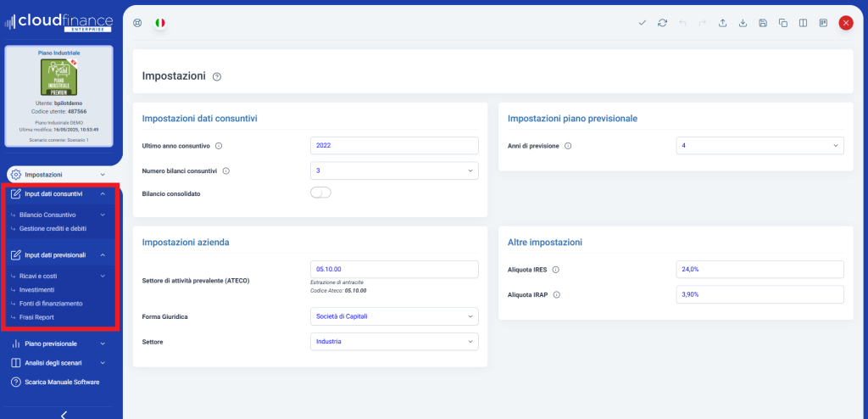Click the refresh arrows icon
The height and width of the screenshot is (419, 868).
[662, 23]
